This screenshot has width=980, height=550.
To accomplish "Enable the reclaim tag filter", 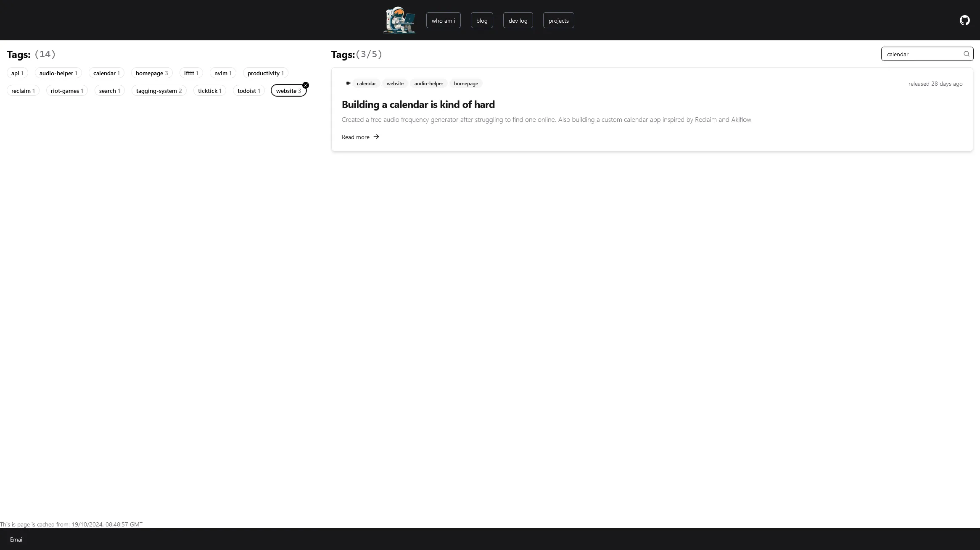I will tap(23, 91).
